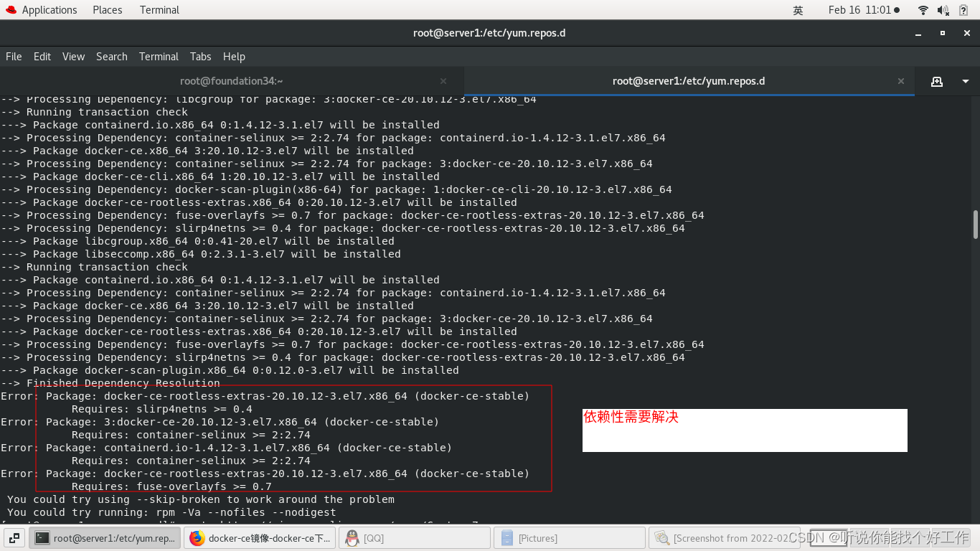This screenshot has width=980, height=551.
Task: Click the text 'Finished Dependency Resolution'
Action: coord(123,383)
